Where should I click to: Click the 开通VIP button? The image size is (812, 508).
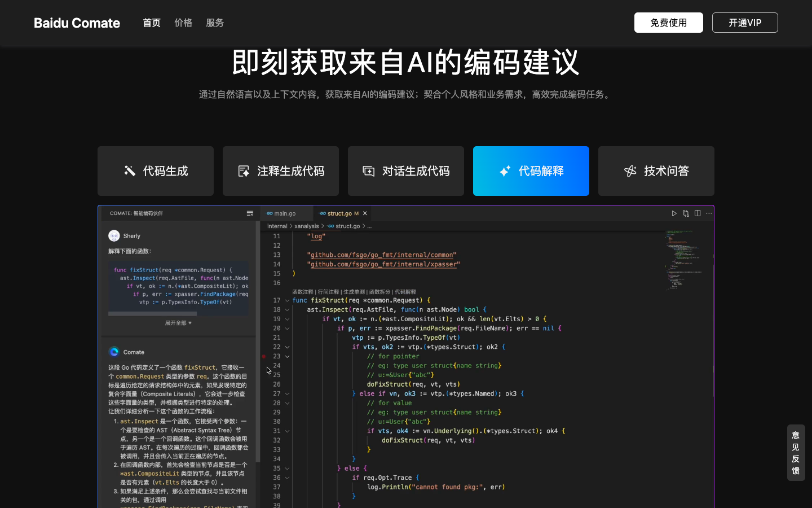point(745,23)
